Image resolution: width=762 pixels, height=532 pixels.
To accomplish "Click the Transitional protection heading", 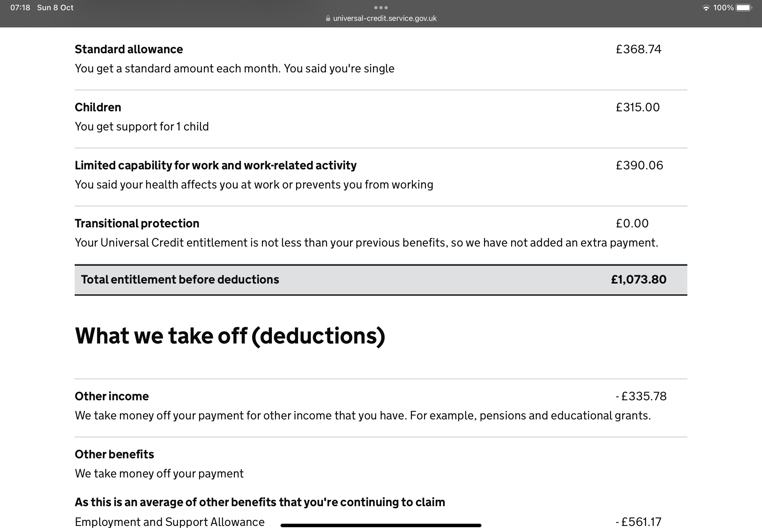I will point(137,223).
